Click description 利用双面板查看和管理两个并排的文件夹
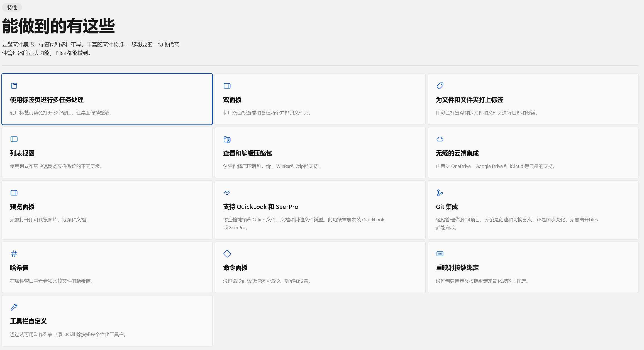 click(267, 113)
